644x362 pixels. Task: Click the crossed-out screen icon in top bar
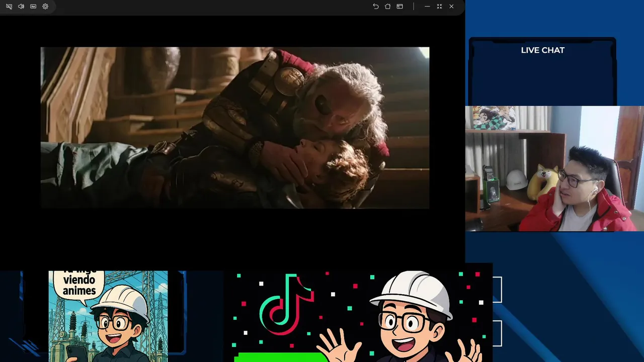[9, 7]
